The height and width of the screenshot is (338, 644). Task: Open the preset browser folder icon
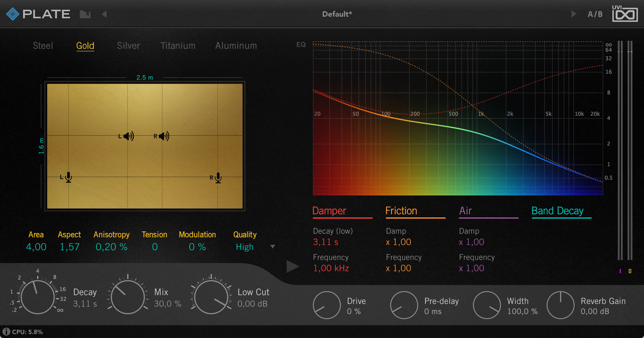point(86,14)
